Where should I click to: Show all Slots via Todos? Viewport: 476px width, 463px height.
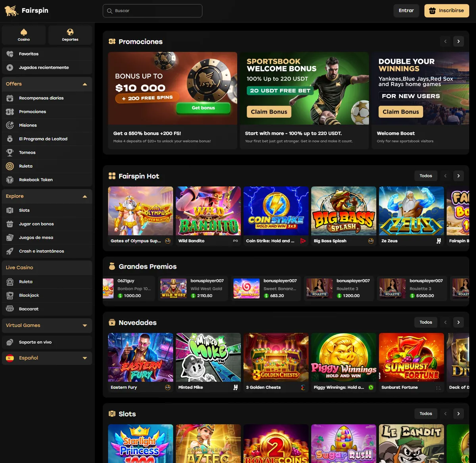(426, 413)
